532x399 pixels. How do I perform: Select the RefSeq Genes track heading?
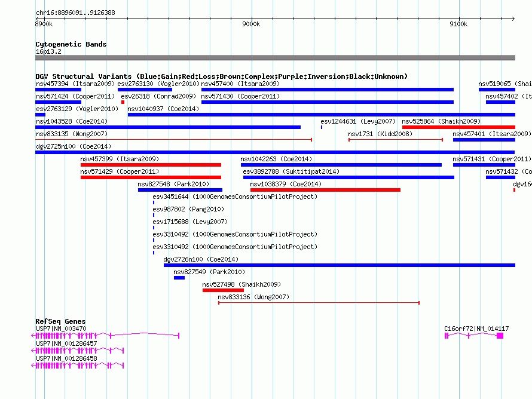pyautogui.click(x=60, y=321)
